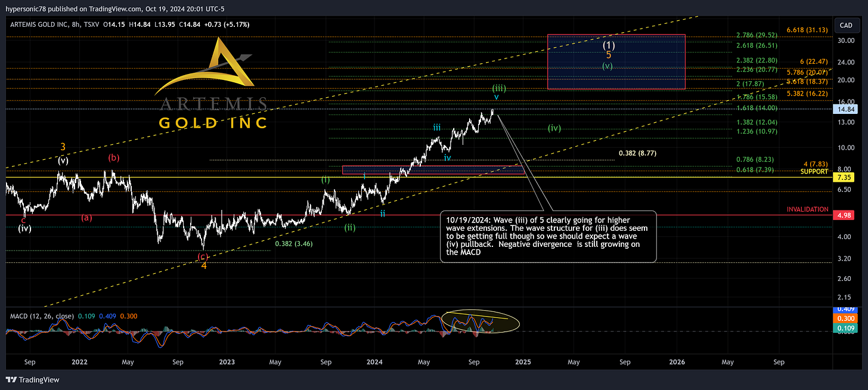
Task: Click the green (i) wave label
Action: tap(325, 179)
